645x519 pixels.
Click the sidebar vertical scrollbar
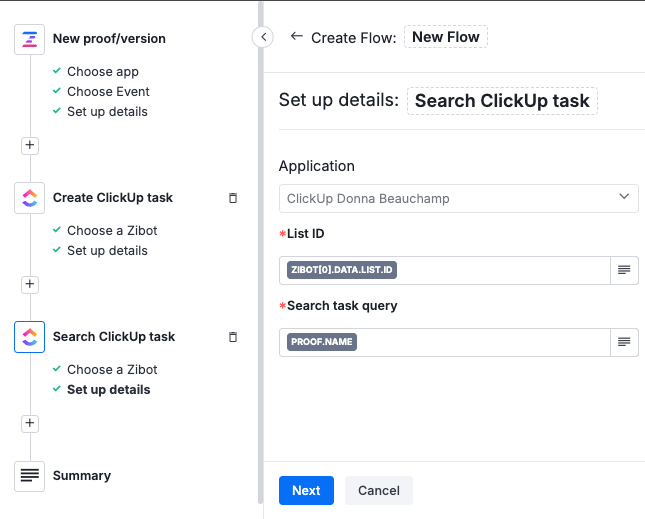click(260, 253)
